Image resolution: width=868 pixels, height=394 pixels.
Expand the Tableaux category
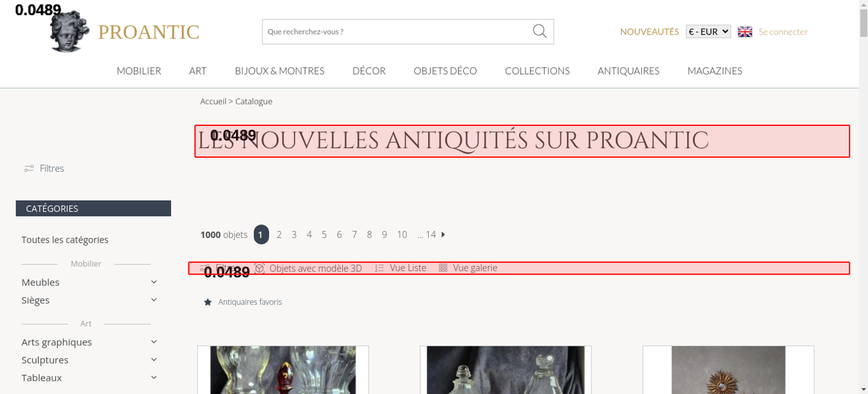[x=154, y=378]
